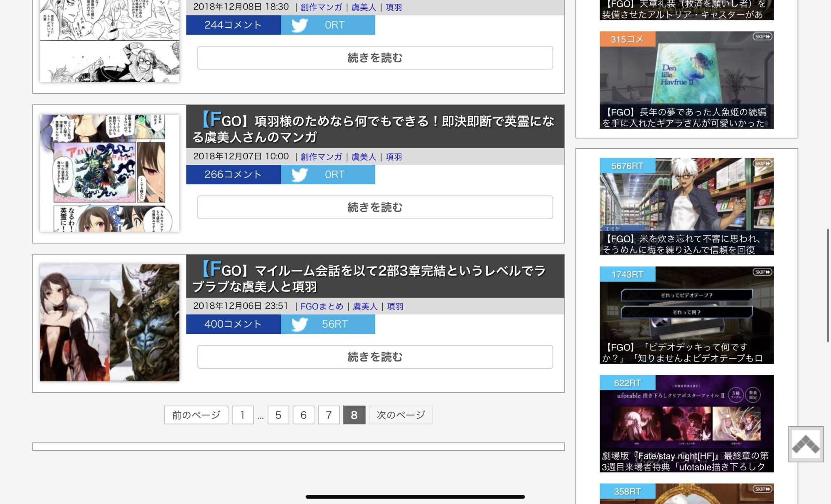Open the 622RT ufotable poster thumbnail
831x504 pixels.
point(686,423)
